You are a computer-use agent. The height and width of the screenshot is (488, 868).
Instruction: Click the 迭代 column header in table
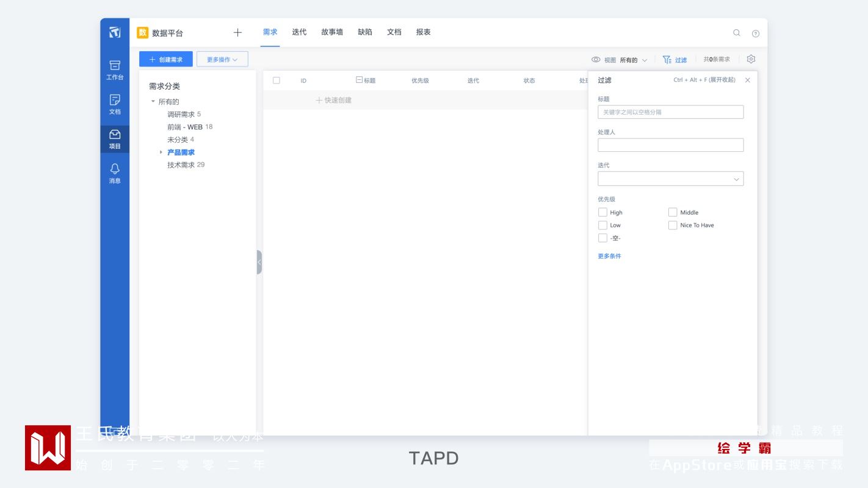point(473,81)
